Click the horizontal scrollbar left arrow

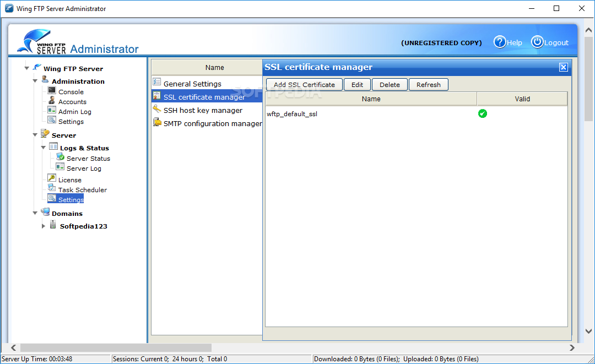[x=14, y=347]
